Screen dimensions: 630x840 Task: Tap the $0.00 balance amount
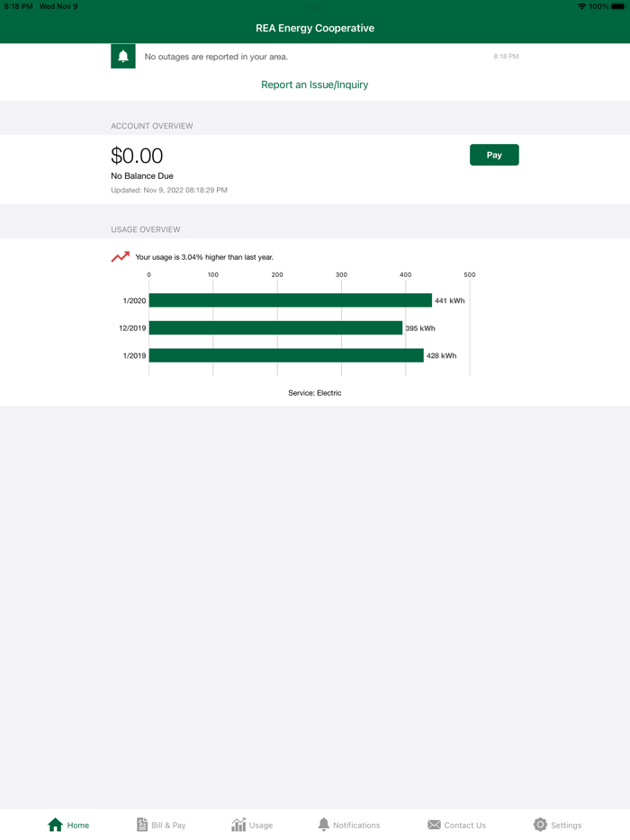tap(137, 156)
